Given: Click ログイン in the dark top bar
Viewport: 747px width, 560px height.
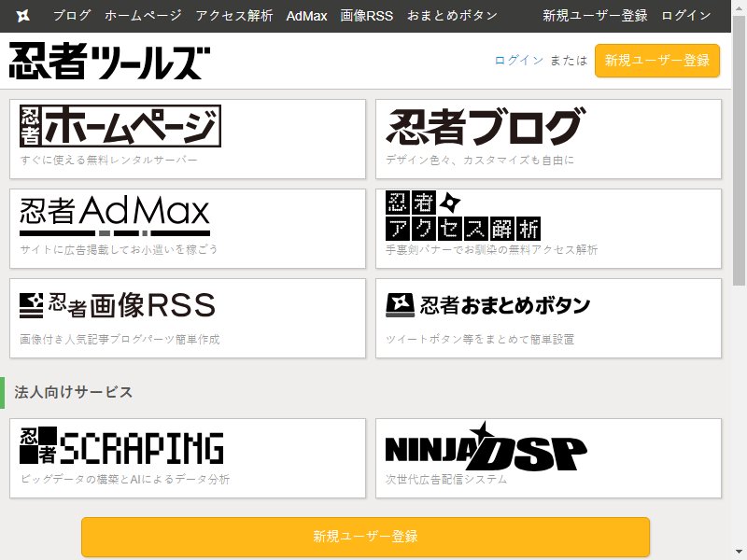Looking at the screenshot, I should (686, 16).
